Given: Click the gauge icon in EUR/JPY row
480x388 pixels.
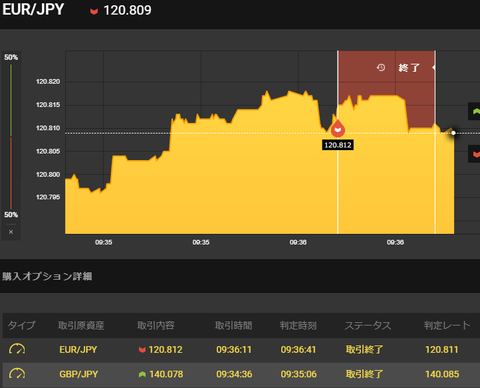Looking at the screenshot, I should [17, 349].
